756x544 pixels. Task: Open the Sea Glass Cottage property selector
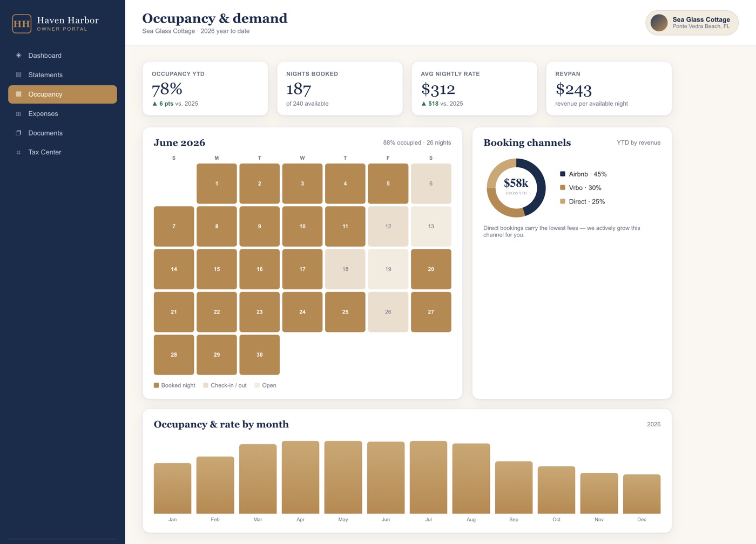click(692, 23)
